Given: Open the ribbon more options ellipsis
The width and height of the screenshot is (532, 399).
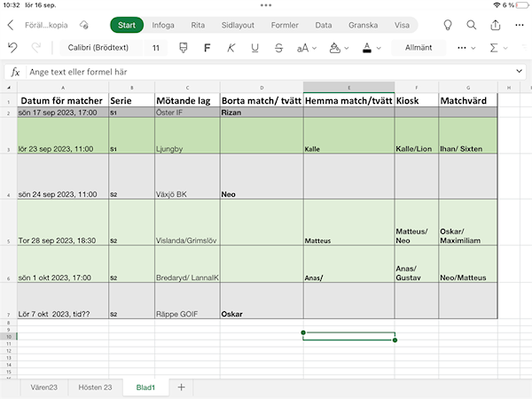Looking at the screenshot, I should 466,47.
